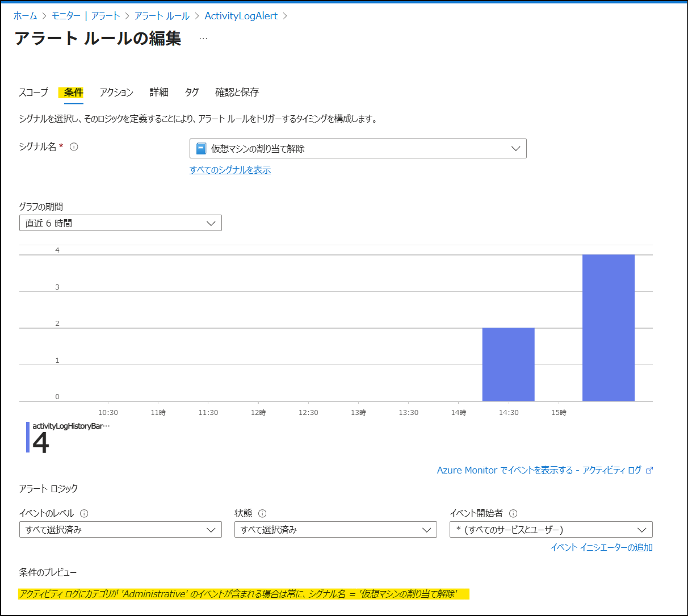
Task: Open the ActivityLogAlert breadcrumb
Action: tap(241, 16)
